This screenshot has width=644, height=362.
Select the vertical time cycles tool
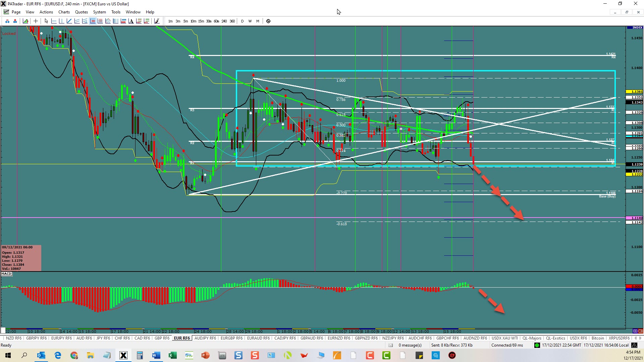pos(115,21)
